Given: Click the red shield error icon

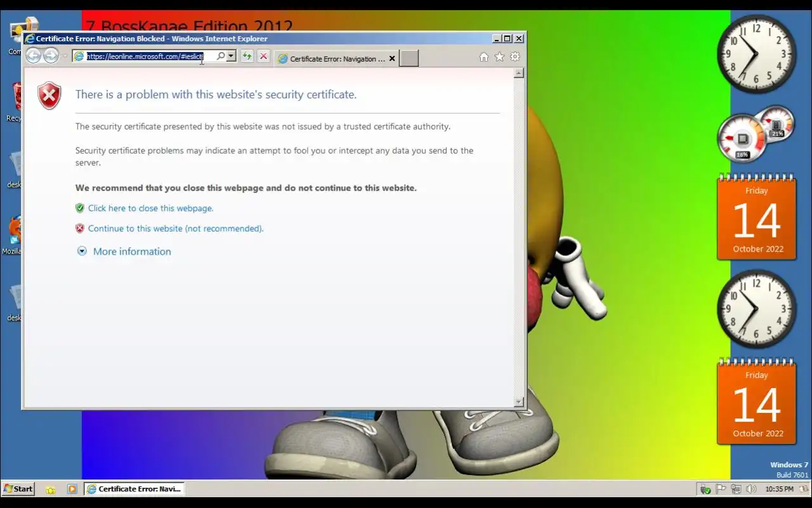Looking at the screenshot, I should coord(49,95).
